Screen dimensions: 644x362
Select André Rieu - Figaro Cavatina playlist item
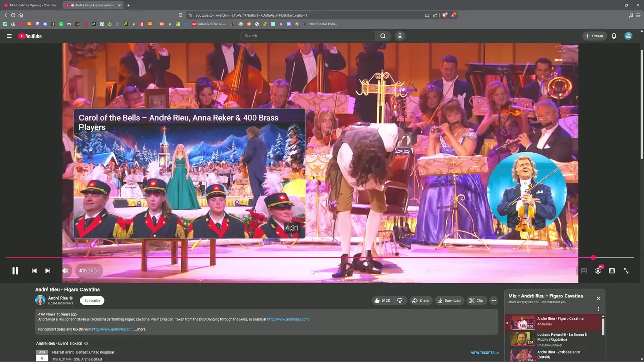(x=553, y=323)
